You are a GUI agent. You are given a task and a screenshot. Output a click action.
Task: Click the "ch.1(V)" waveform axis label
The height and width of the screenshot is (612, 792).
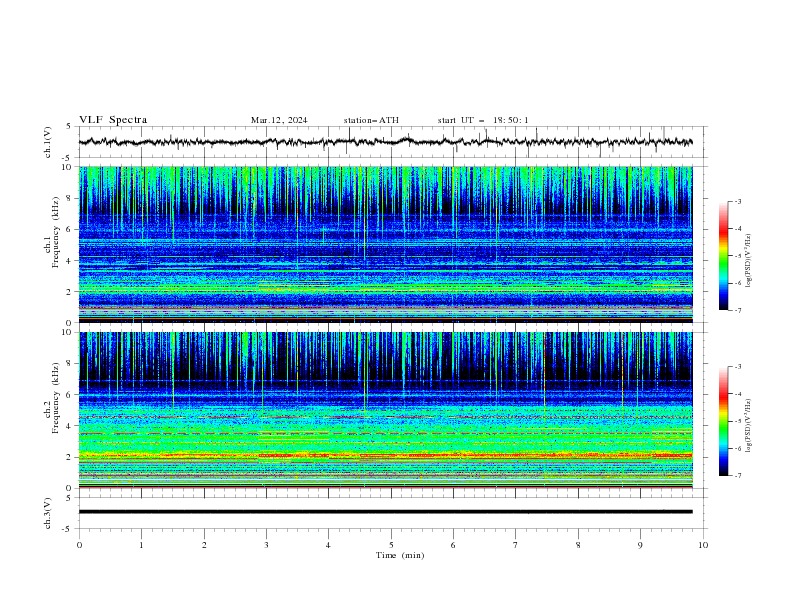(x=48, y=142)
